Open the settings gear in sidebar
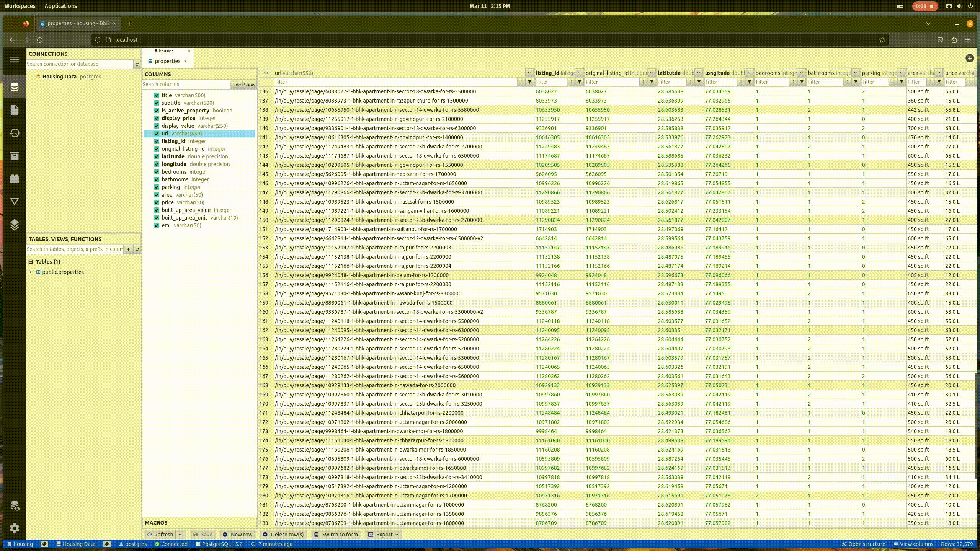Viewport: 980px width, 551px height. 15,528
